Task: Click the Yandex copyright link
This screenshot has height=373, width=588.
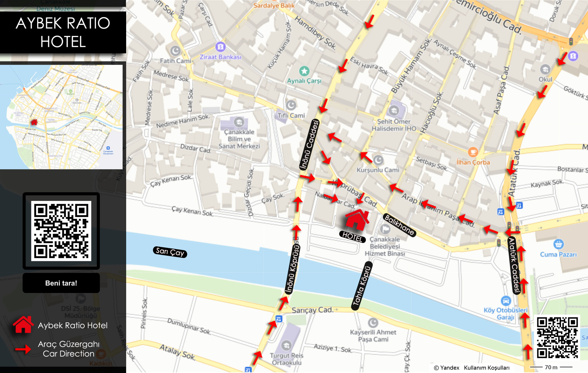Action: pos(446,368)
